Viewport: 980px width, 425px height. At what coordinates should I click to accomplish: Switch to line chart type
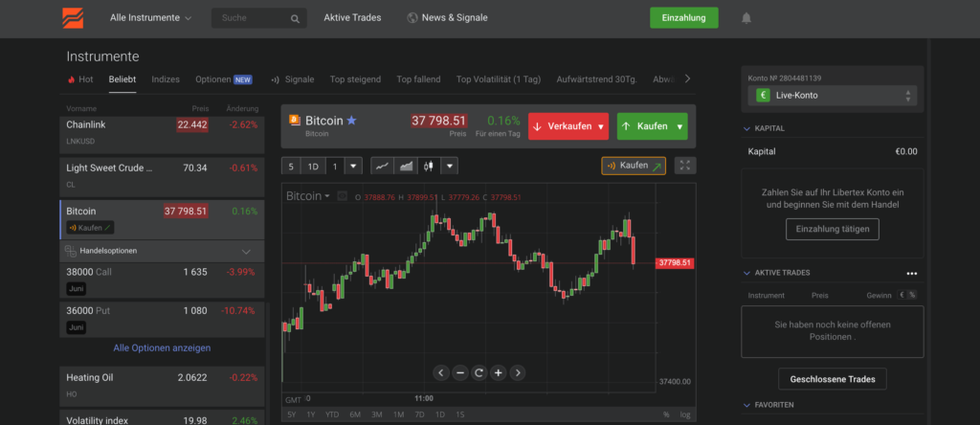point(383,167)
